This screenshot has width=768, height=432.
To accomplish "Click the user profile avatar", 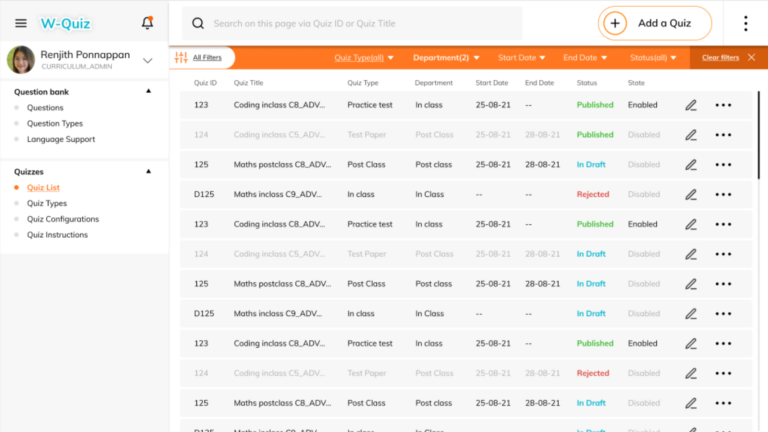I will (x=21, y=60).
